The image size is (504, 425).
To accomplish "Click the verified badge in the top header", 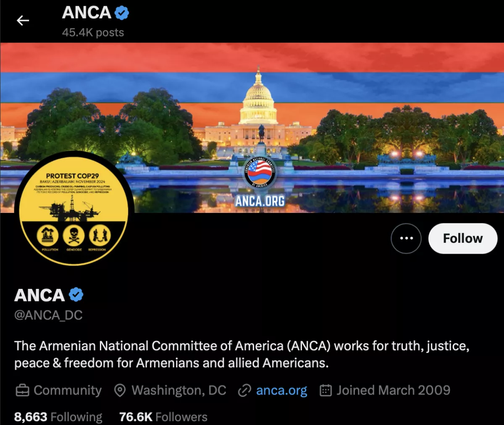I will pyautogui.click(x=122, y=13).
